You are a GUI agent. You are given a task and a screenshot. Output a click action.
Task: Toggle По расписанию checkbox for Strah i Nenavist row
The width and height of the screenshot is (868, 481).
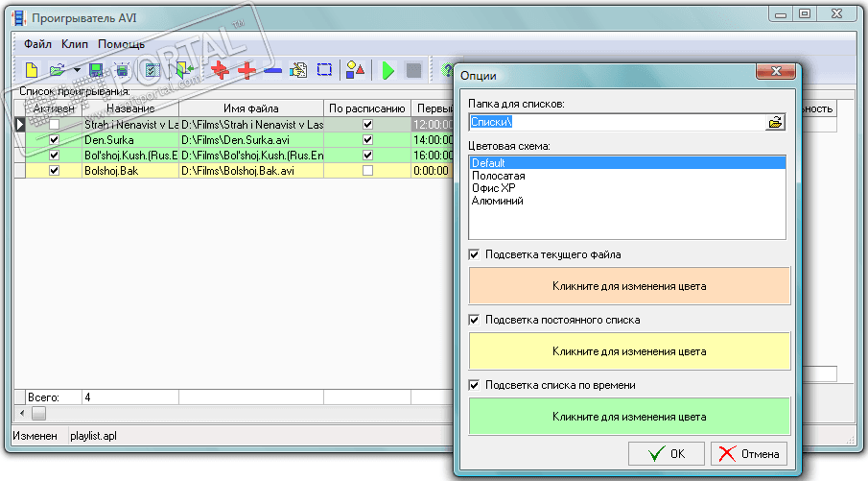[x=367, y=124]
